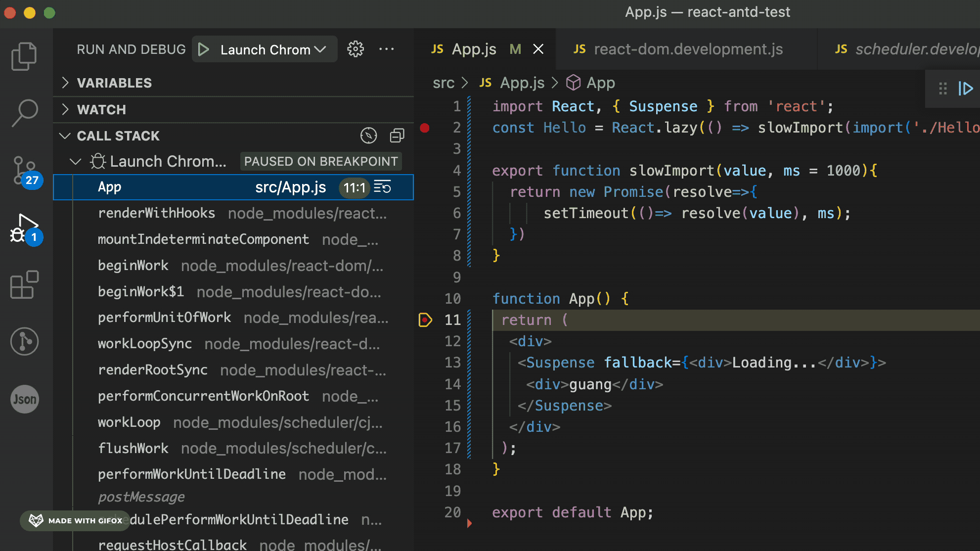This screenshot has height=551, width=980.
Task: Open the Search view in activity bar
Action: coord(24,113)
